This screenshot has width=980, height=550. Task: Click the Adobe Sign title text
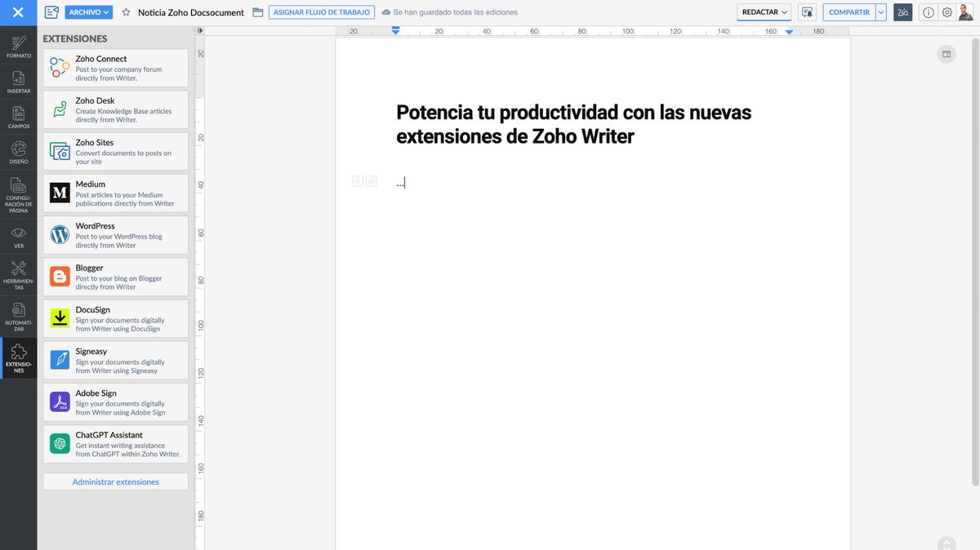96,393
